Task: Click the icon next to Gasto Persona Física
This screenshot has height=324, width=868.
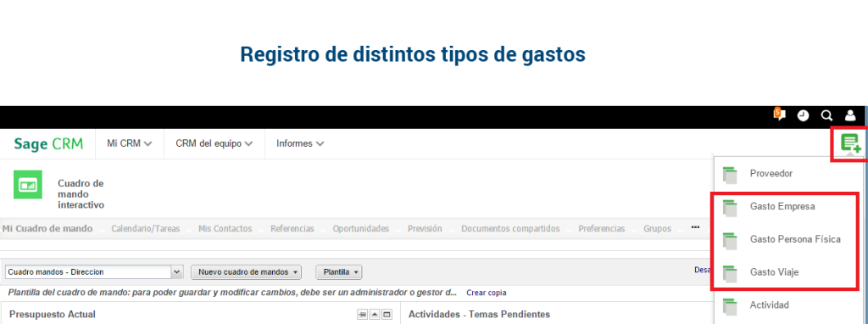Action: point(730,241)
